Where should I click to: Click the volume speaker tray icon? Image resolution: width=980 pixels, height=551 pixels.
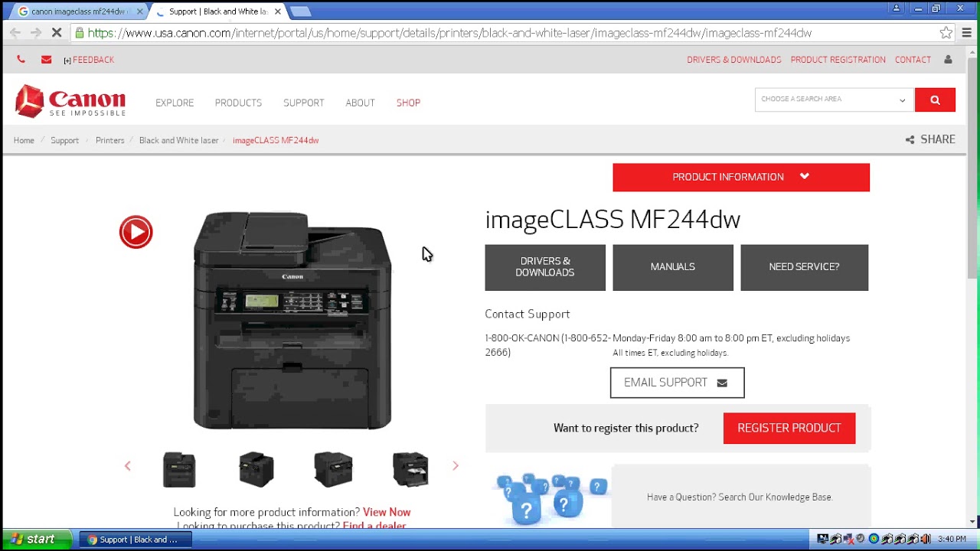click(x=925, y=539)
